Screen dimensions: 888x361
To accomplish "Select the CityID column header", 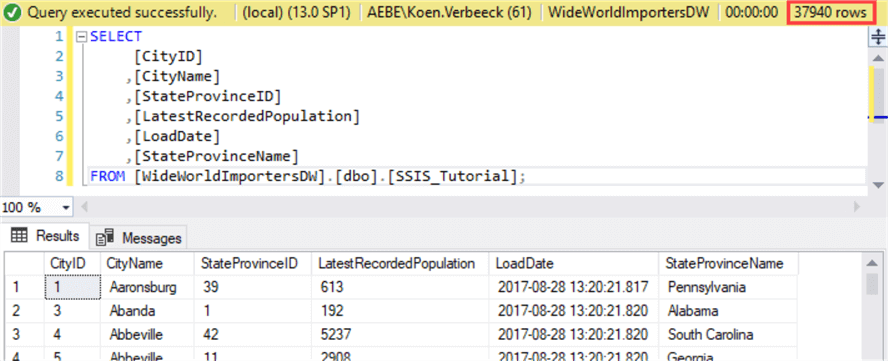I will [x=73, y=264].
